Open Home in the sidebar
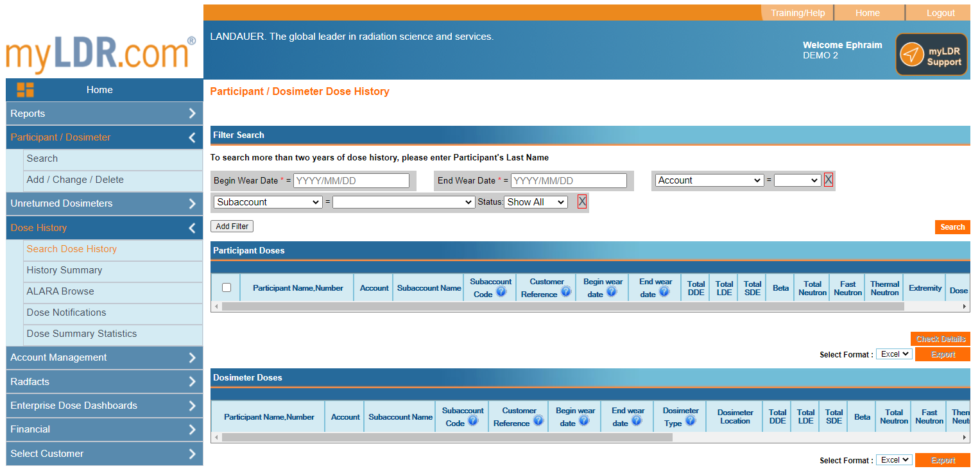This screenshot has width=980, height=471. pos(99,90)
